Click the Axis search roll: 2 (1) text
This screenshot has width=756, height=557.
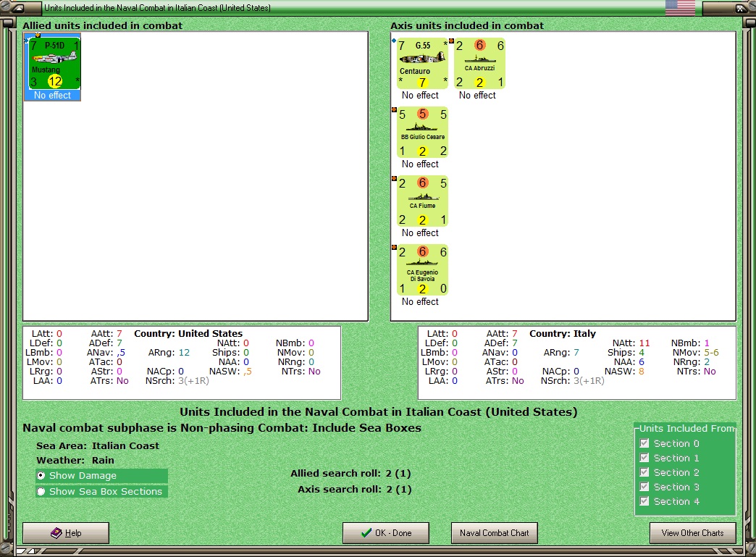354,490
